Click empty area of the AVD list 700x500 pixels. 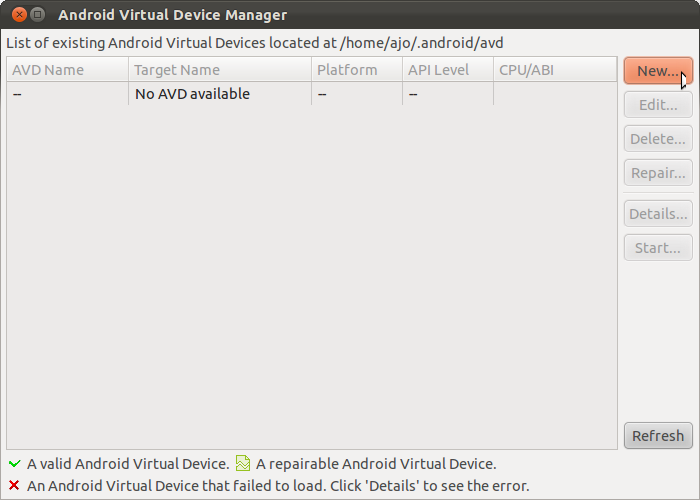[x=312, y=277]
